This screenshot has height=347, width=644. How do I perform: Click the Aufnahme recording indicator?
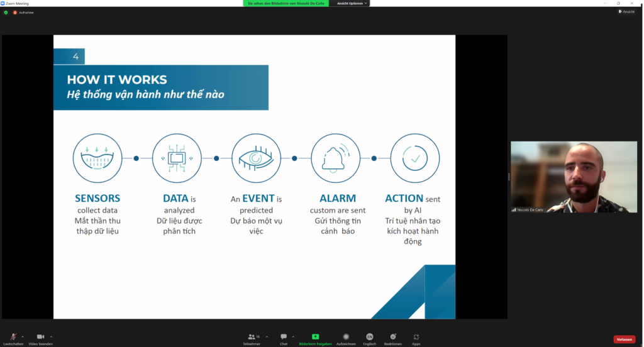click(23, 12)
